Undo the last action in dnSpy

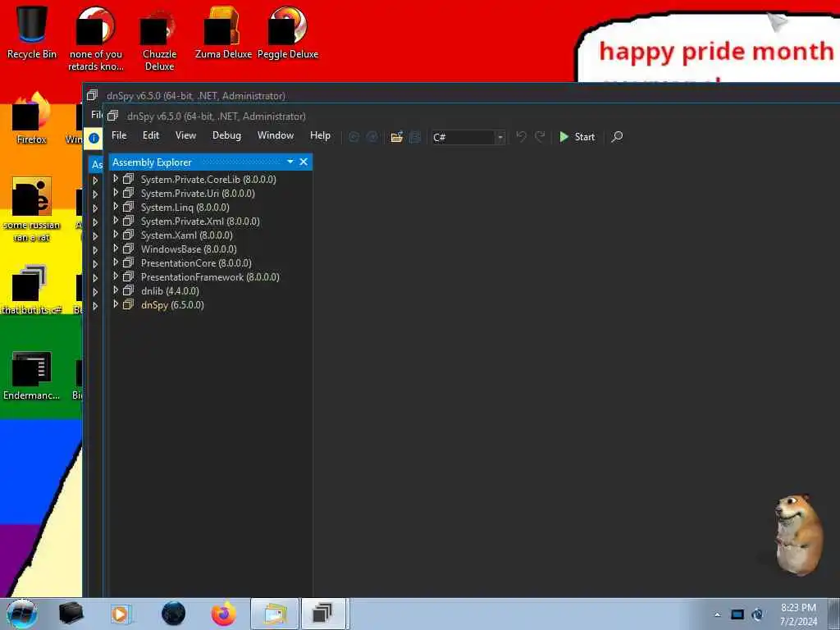521,137
